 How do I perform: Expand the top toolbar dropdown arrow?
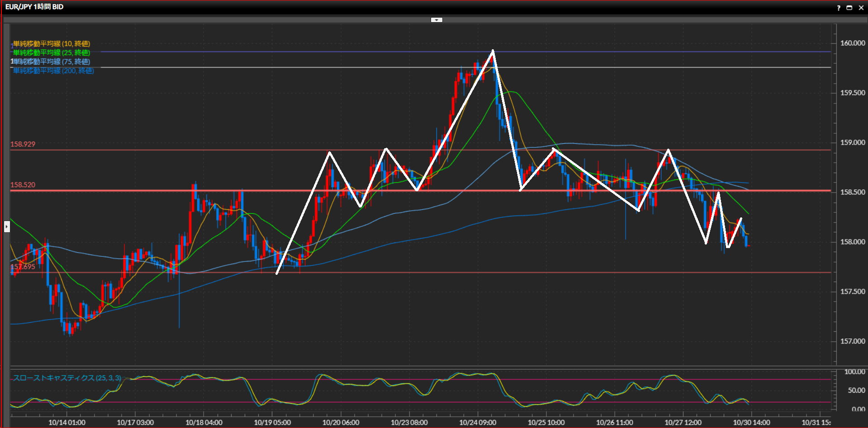(436, 20)
